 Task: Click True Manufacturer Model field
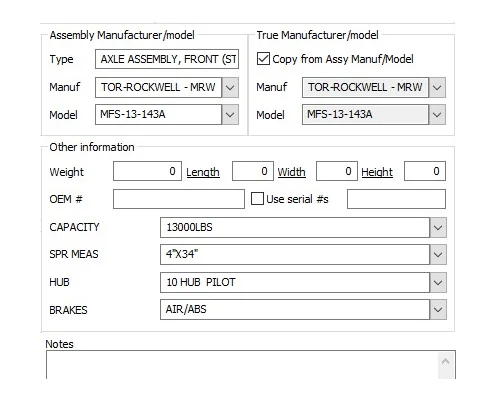365,115
